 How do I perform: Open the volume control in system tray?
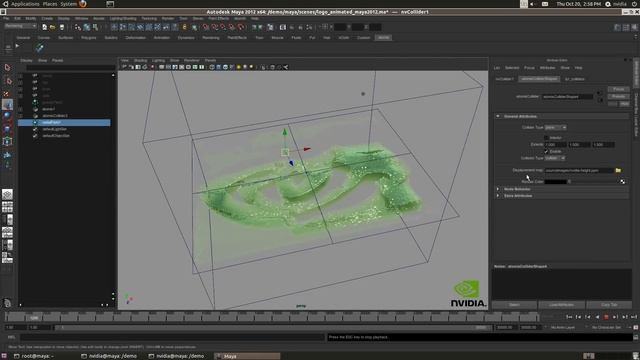[533, 4]
